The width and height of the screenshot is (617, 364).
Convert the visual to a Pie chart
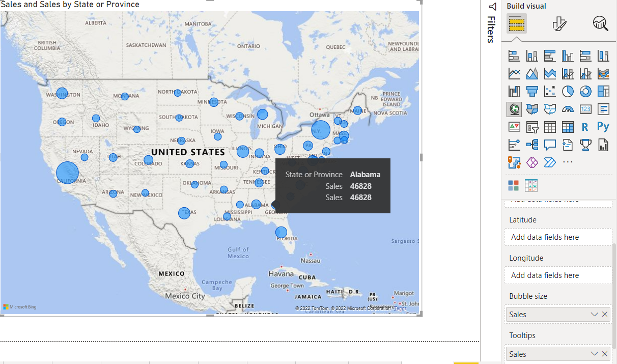point(568,92)
